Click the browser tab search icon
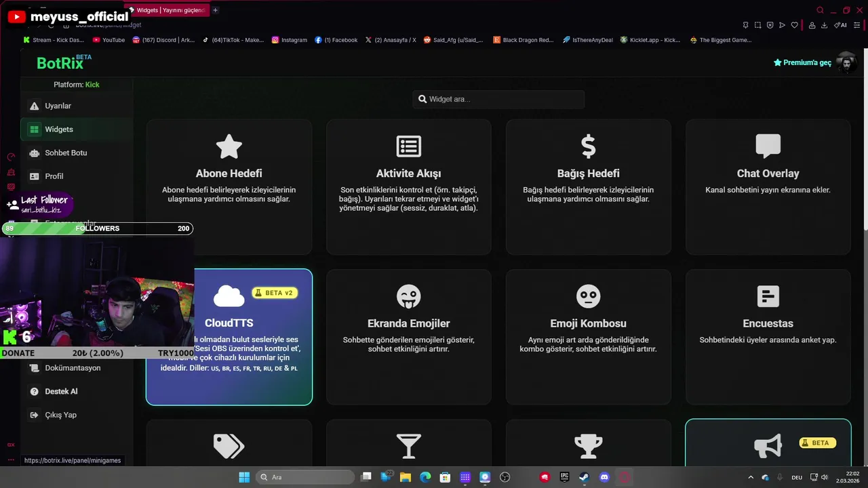Viewport: 868px width, 488px height. pyautogui.click(x=820, y=10)
